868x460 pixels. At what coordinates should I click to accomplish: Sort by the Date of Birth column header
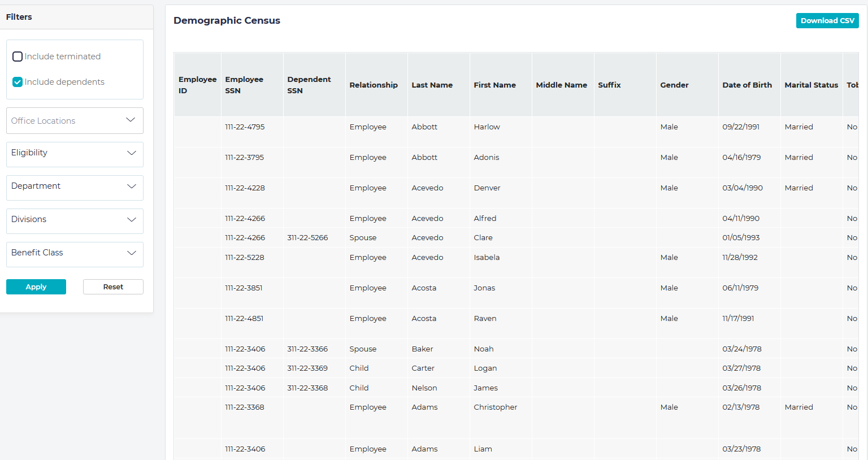coord(747,85)
